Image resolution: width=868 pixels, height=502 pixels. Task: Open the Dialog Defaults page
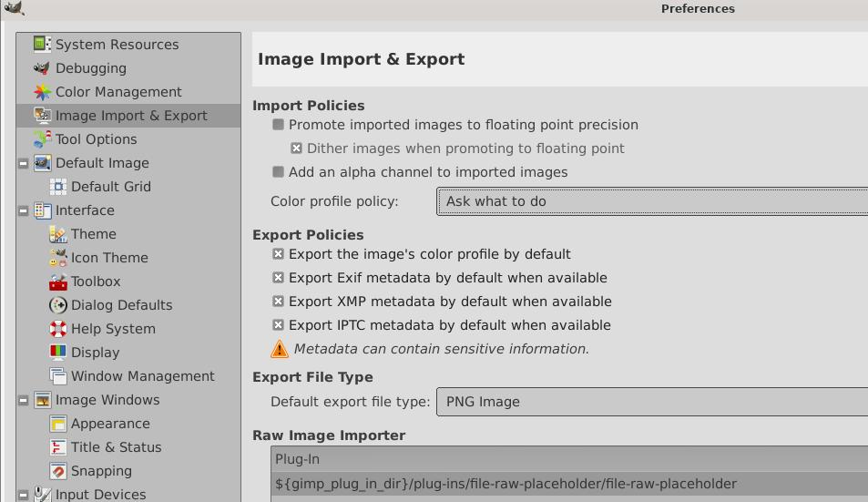(121, 305)
